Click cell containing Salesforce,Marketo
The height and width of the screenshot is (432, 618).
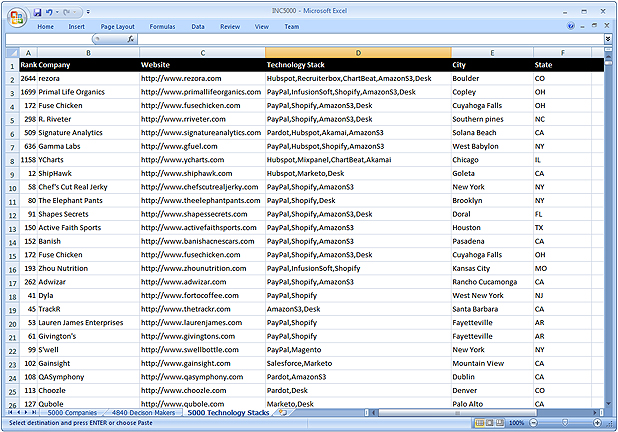tap(358, 363)
